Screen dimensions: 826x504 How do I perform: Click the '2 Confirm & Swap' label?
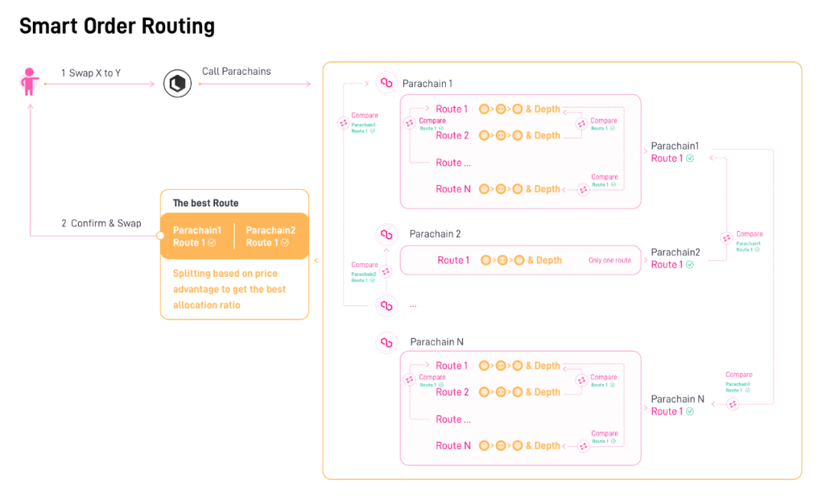coord(101,223)
